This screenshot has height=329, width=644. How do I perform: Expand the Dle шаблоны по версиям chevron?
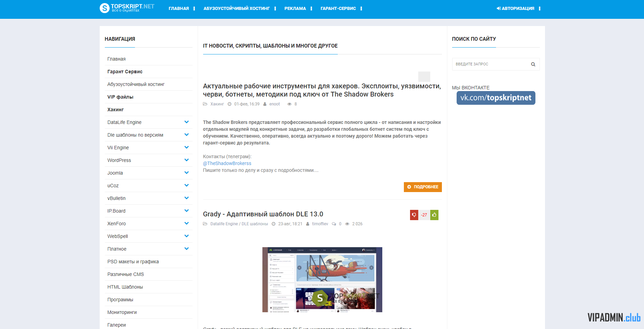coord(187,135)
